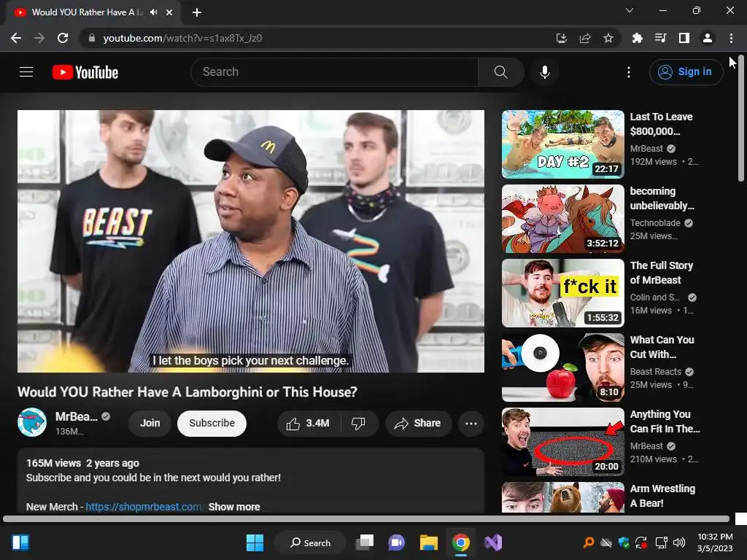Screen dimensions: 747x560
Task: Open the Chrome extensions puzzle icon
Action: [637, 38]
